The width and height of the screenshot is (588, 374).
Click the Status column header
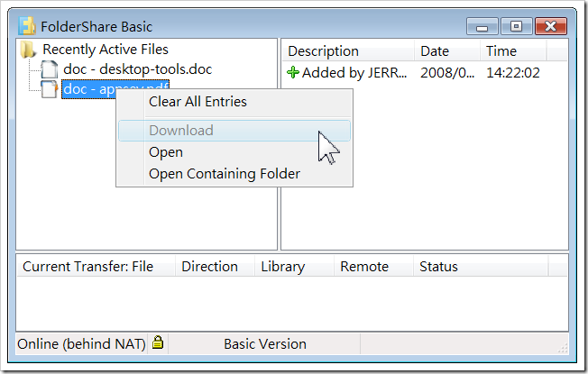[481, 267]
